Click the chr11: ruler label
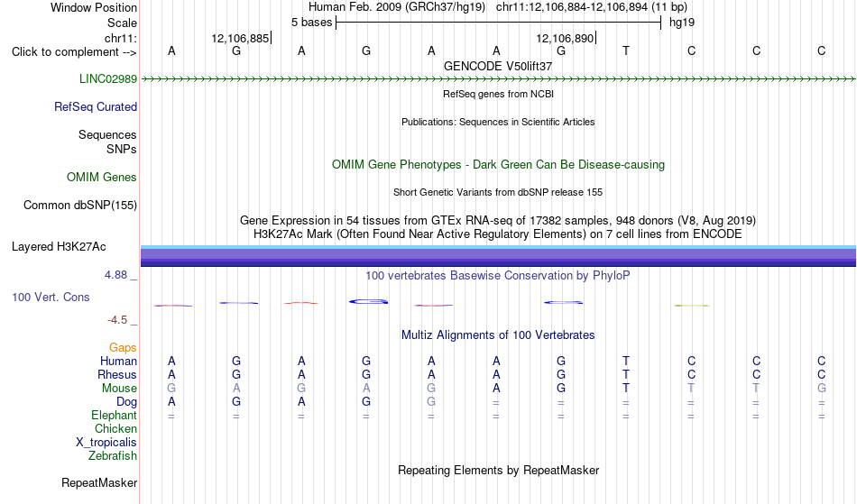 coord(121,38)
